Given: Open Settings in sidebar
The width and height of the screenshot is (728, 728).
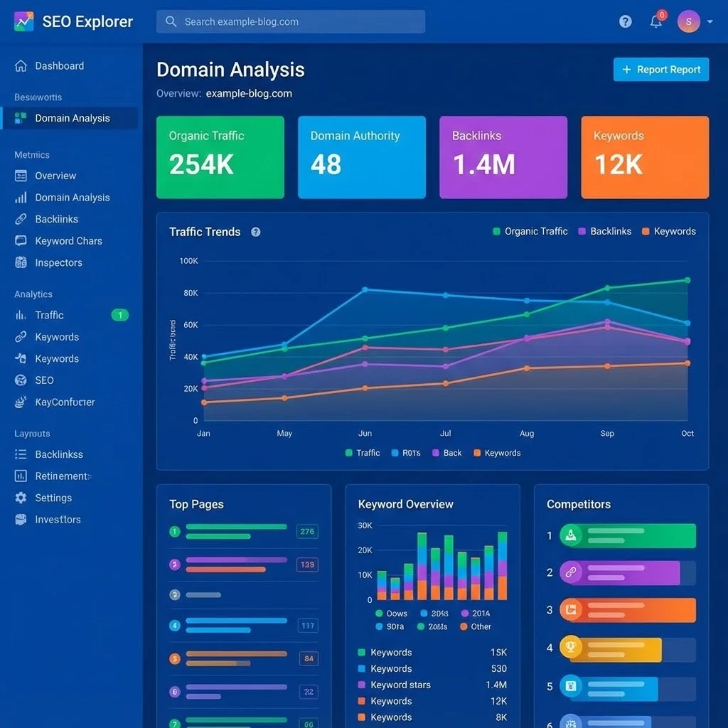Looking at the screenshot, I should [x=53, y=498].
